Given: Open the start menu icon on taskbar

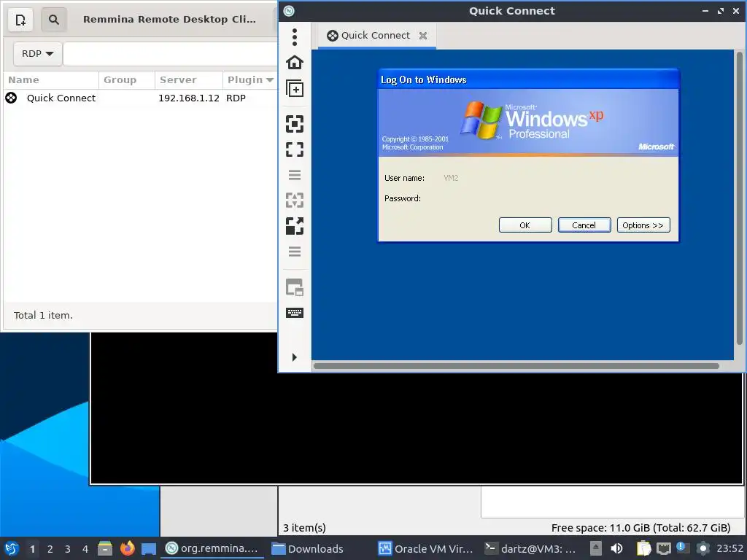Looking at the screenshot, I should tap(12, 548).
